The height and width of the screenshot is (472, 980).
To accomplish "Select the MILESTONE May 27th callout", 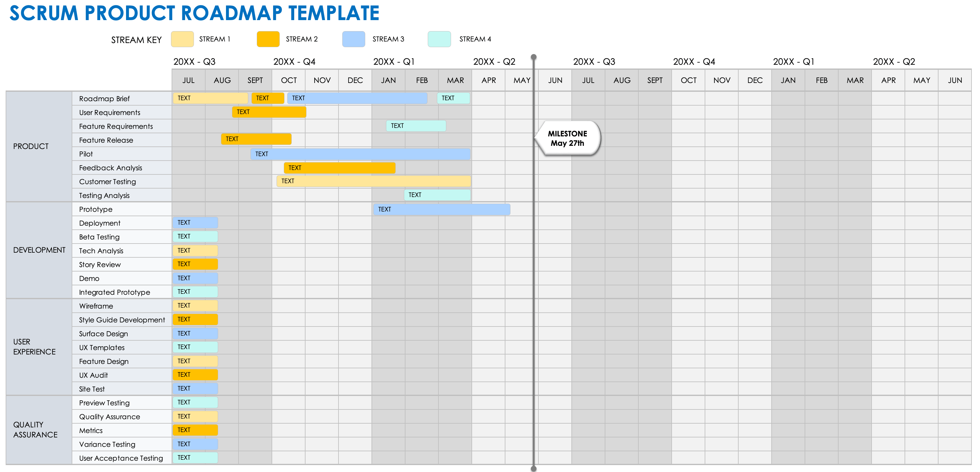I will (568, 139).
